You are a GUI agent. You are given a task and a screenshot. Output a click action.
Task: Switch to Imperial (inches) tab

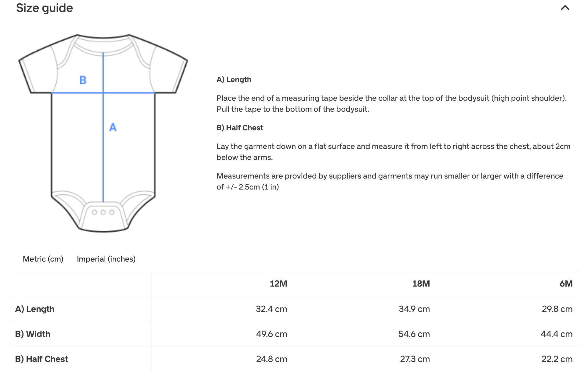pyautogui.click(x=106, y=259)
